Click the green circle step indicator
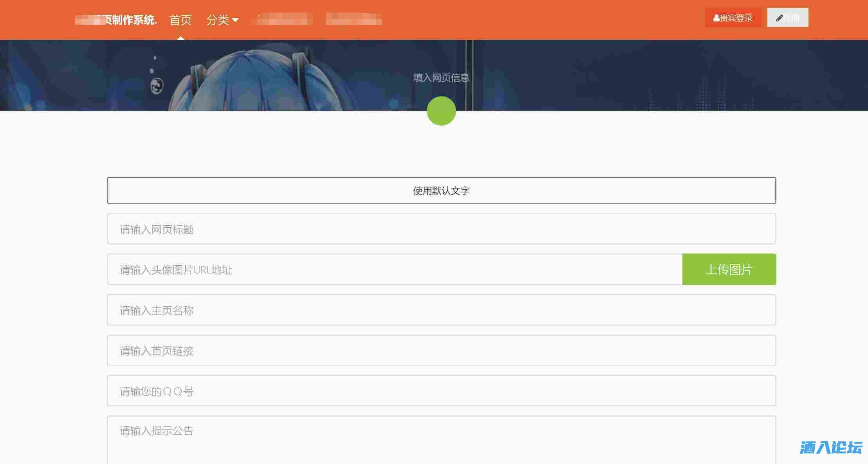Viewport: 868px width, 464px height. pyautogui.click(x=441, y=111)
